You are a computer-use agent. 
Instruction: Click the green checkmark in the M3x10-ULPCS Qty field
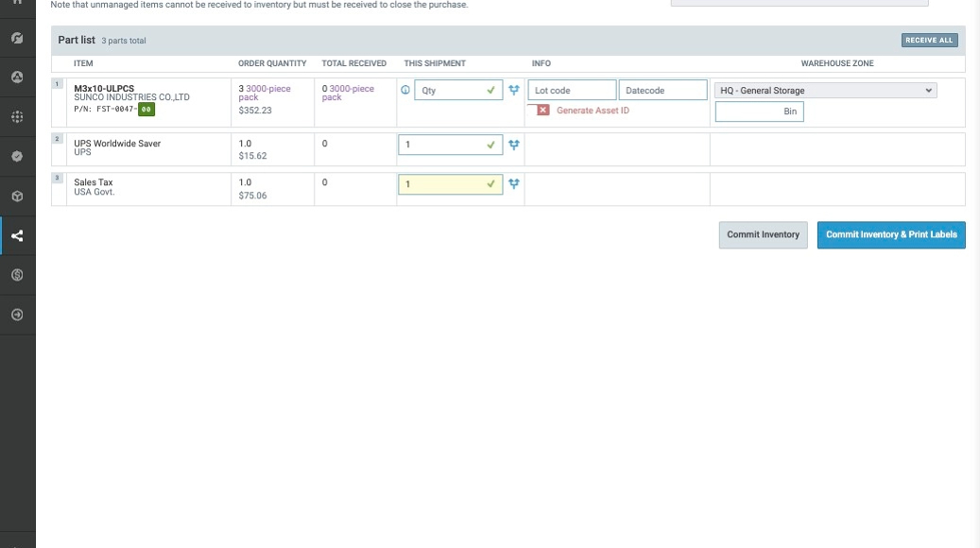490,90
